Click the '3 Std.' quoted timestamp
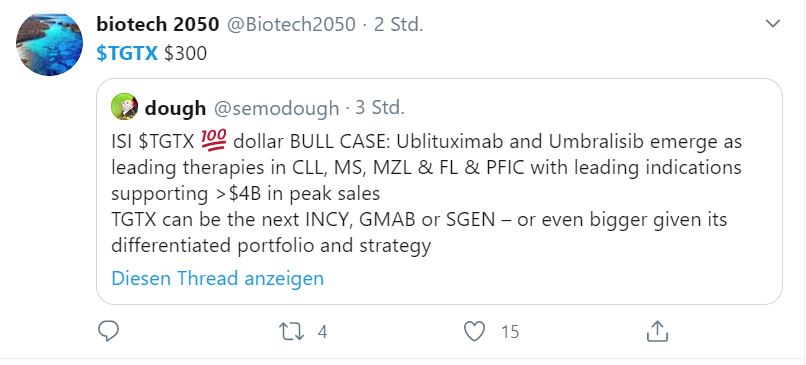Screen dimensions: 806x365 (380, 108)
